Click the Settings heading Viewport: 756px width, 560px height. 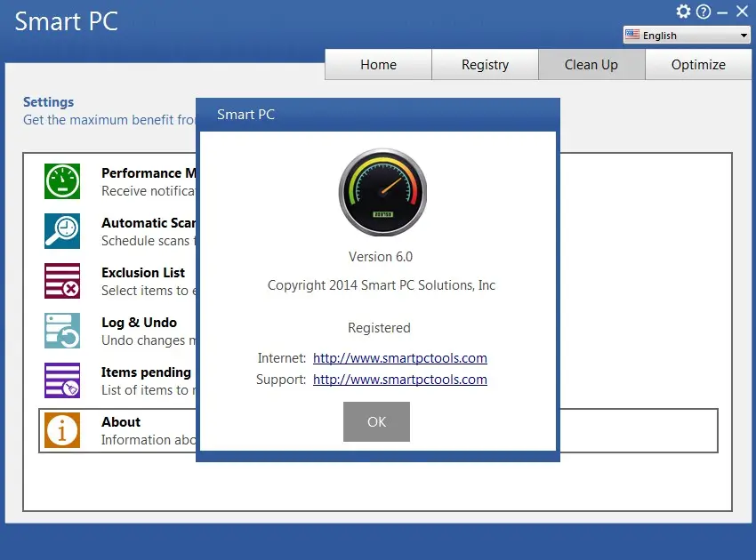coord(48,102)
